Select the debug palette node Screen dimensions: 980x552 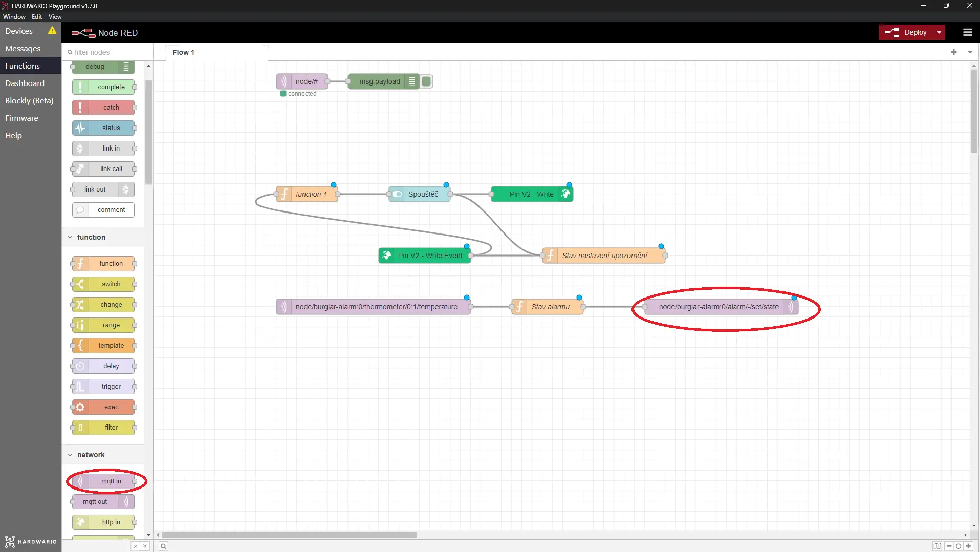coord(103,67)
